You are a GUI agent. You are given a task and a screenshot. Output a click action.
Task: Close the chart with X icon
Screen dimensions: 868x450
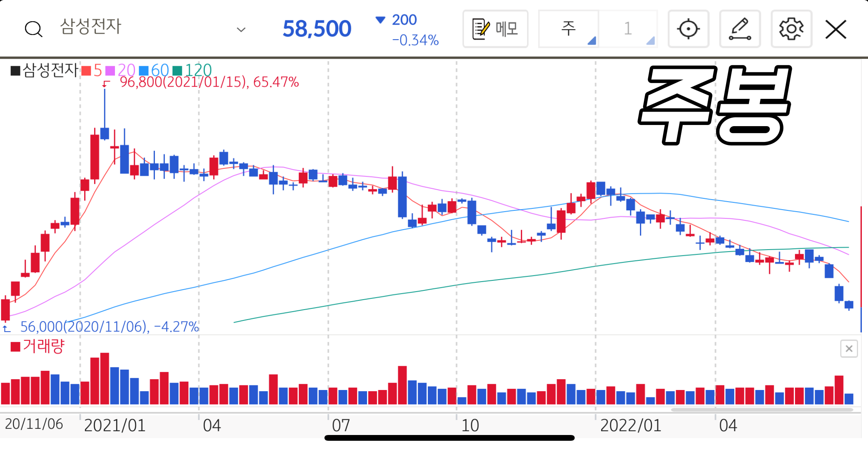(836, 30)
